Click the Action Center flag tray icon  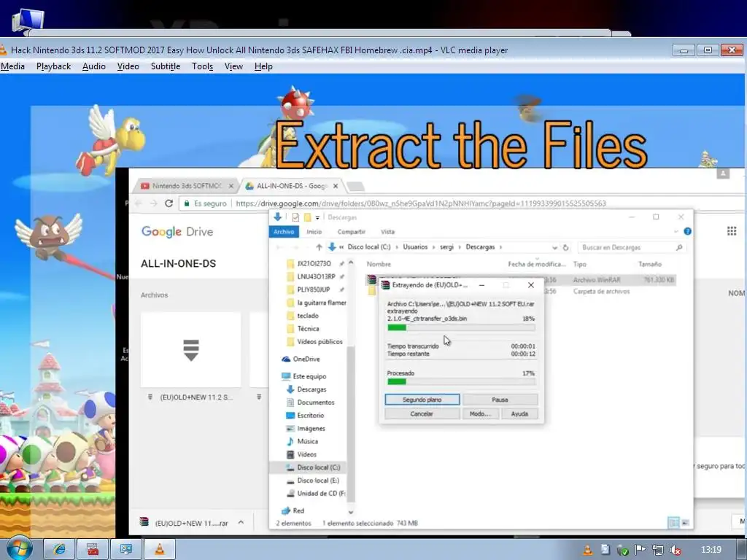pos(640,550)
